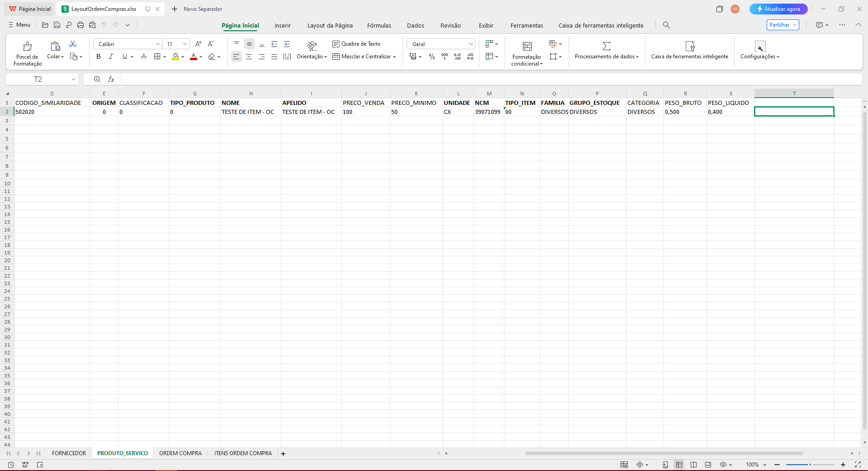The image size is (868, 471).
Task: Toggle Quebra de Texto wrap text
Action: [356, 44]
